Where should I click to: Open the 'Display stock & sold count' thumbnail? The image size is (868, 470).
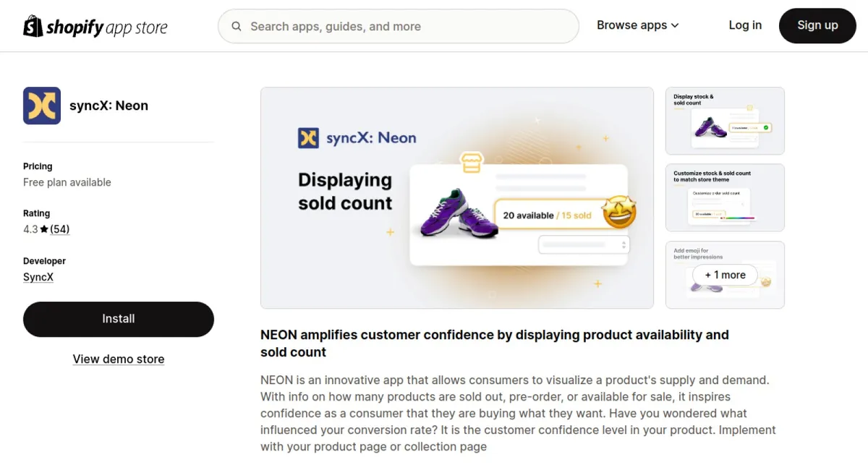(x=725, y=121)
